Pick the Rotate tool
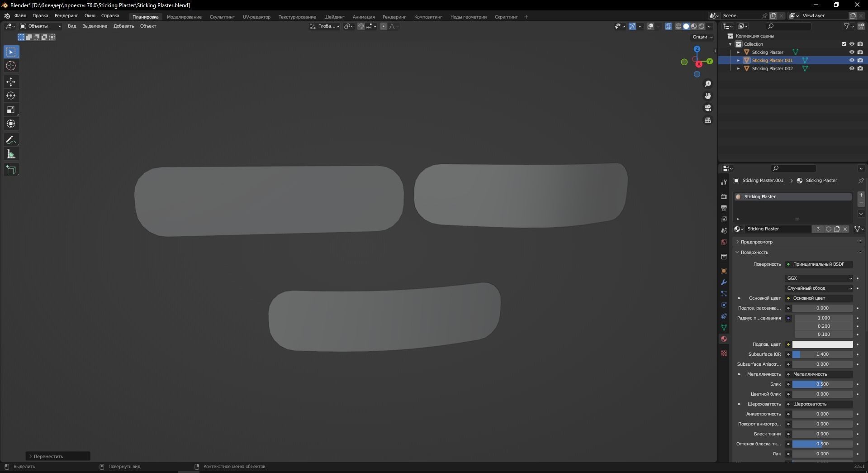 [x=11, y=96]
